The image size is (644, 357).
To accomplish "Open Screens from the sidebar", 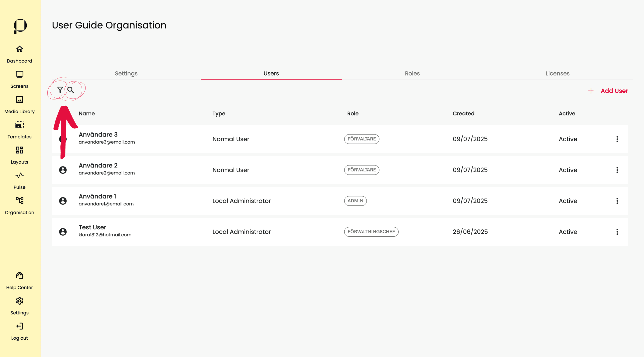I will (19, 79).
